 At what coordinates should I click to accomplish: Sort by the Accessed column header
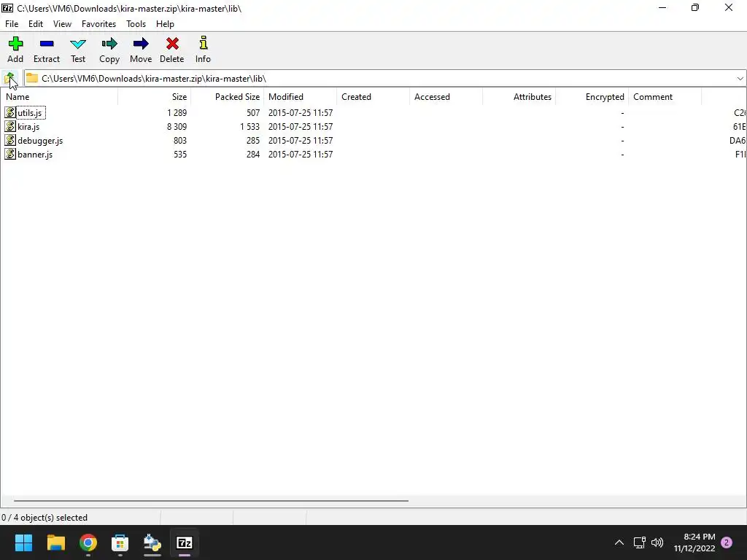click(446, 97)
